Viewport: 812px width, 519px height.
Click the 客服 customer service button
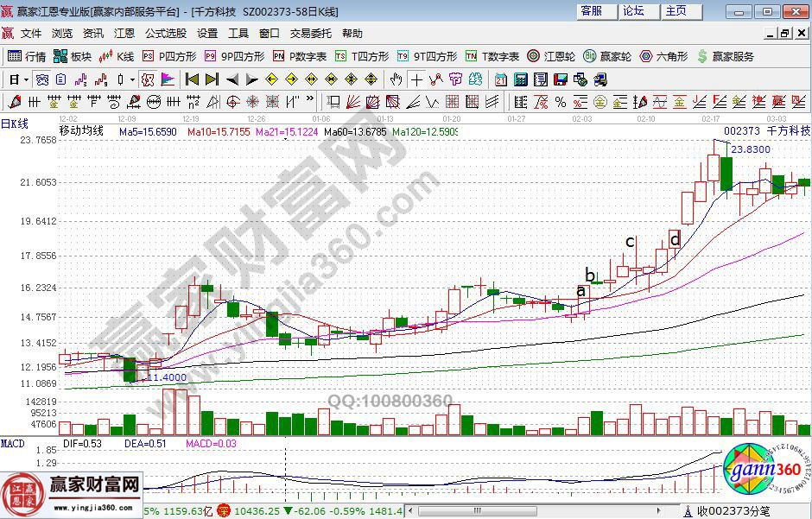[x=592, y=11]
